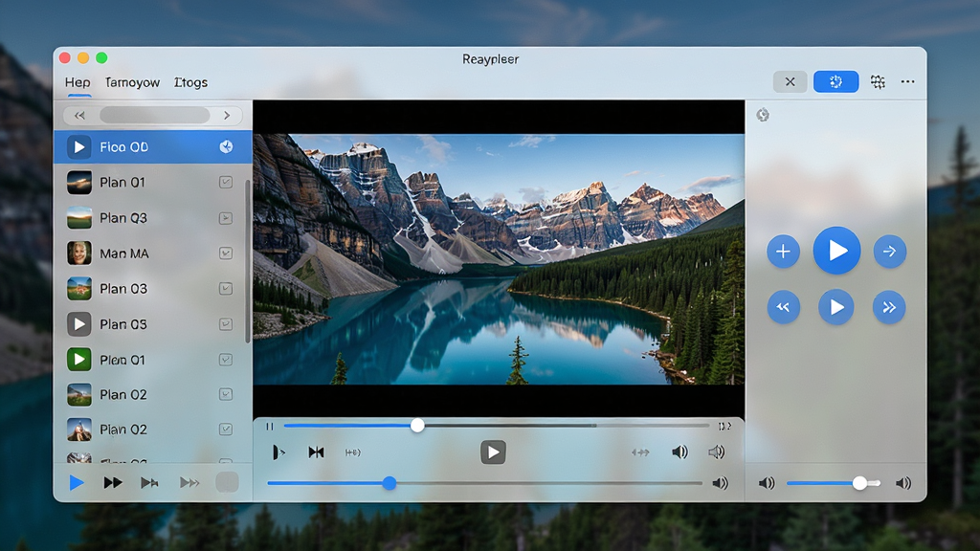Open the Man MA portrait thumbnail
This screenshot has height=551, width=980.
point(79,253)
